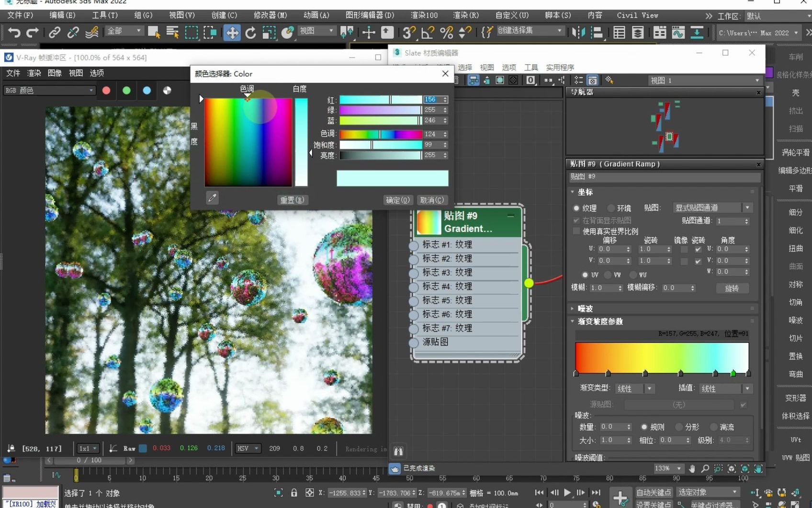The image size is (812, 508).
Task: Open the 133% zoom level dropdown
Action: (668, 468)
